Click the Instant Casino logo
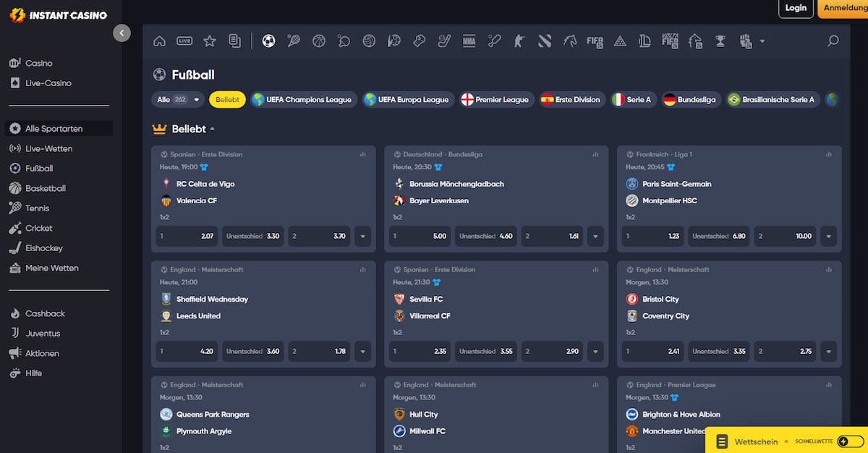 pyautogui.click(x=59, y=14)
